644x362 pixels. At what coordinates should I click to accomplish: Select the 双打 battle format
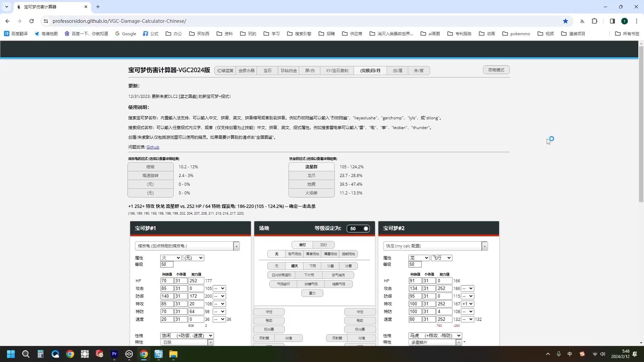(323, 245)
